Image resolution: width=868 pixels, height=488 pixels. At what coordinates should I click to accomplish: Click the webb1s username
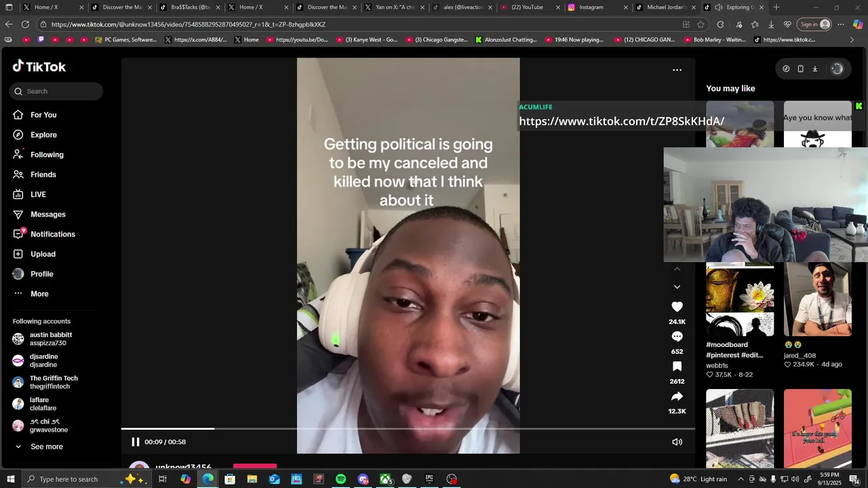point(717,365)
